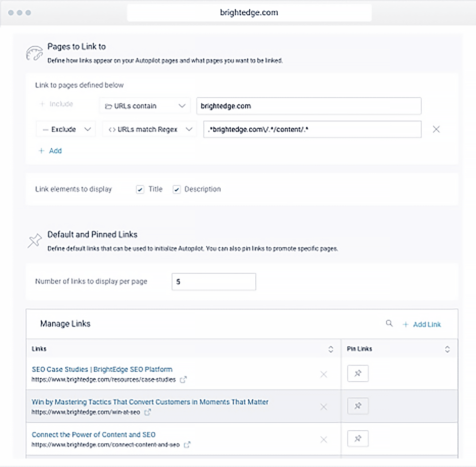Sort the Links column

pos(331,349)
